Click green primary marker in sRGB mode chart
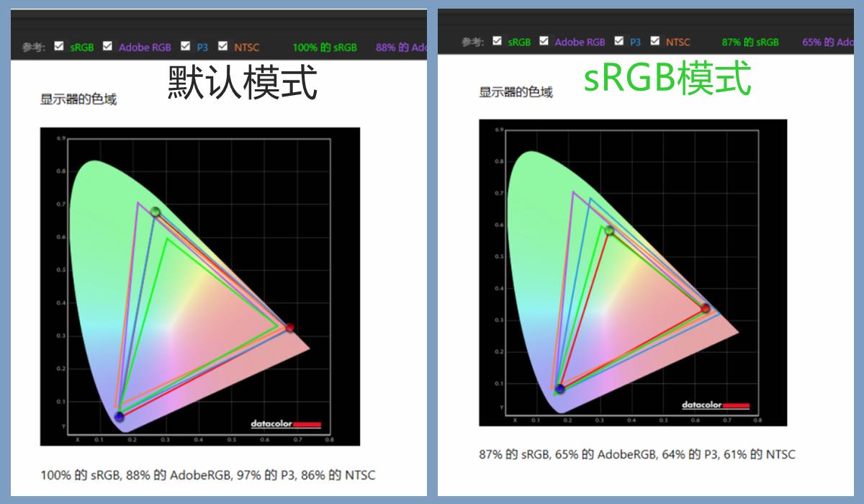The width and height of the screenshot is (864, 504). tap(609, 230)
